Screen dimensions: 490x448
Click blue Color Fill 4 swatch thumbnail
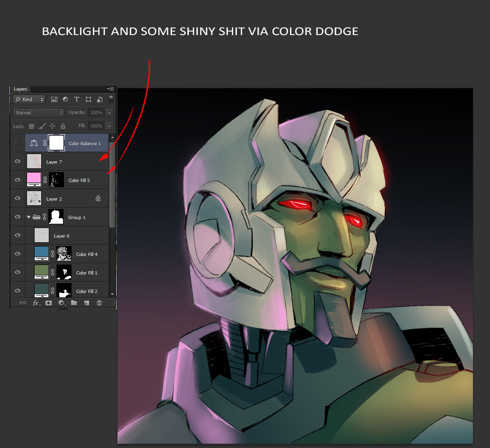point(42,254)
